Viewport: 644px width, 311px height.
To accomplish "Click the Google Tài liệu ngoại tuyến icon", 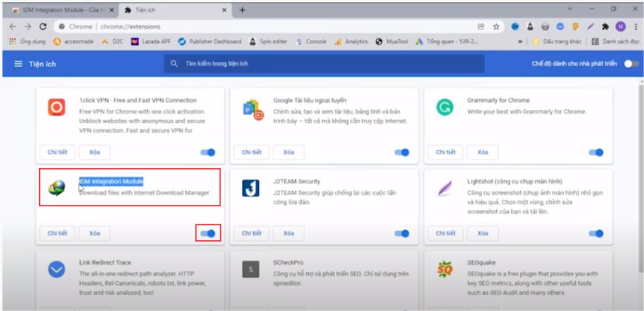I will pyautogui.click(x=253, y=109).
